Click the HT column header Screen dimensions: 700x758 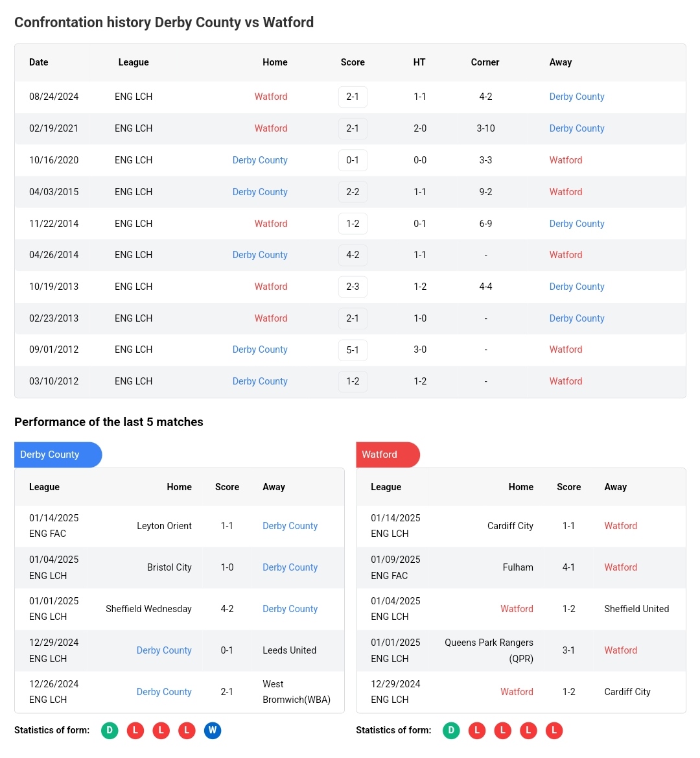point(419,62)
